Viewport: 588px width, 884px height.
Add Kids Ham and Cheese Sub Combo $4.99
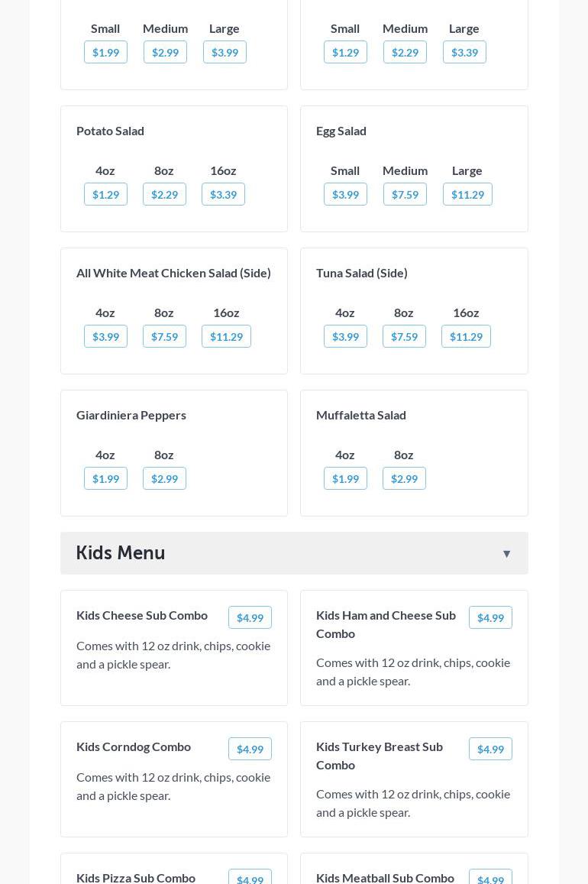[x=490, y=618]
